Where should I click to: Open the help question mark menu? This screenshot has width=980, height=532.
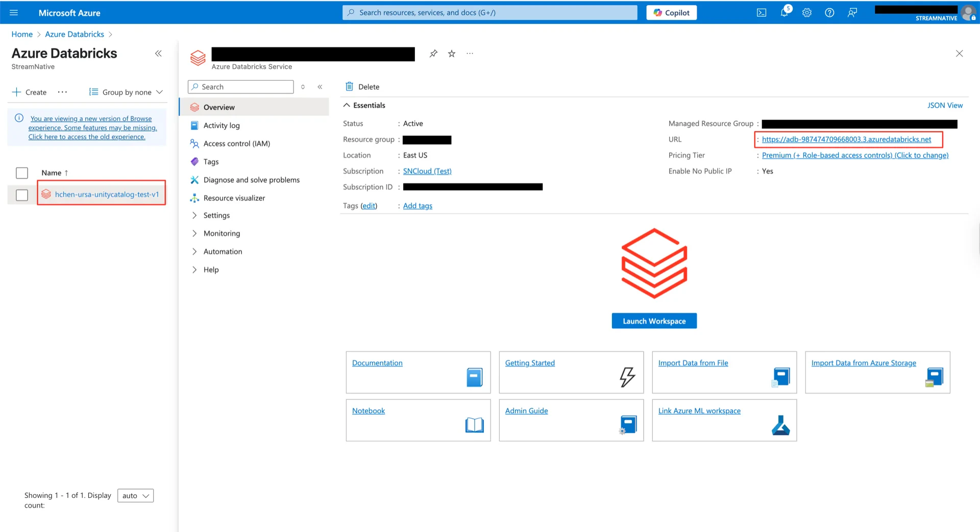click(829, 13)
